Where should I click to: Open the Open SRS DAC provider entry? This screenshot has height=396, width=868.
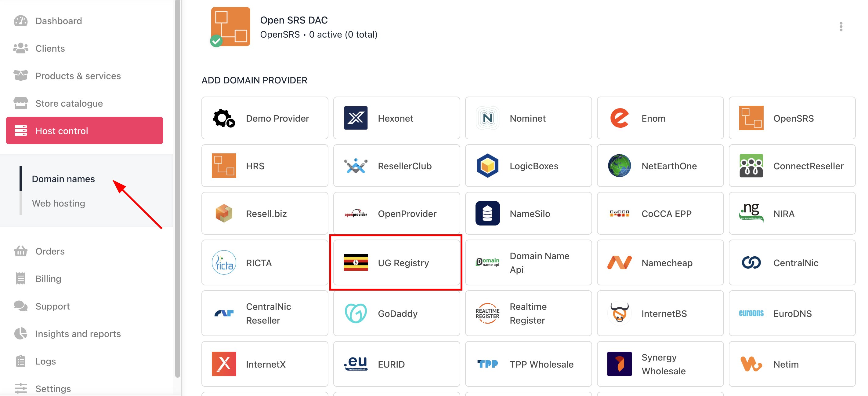[x=528, y=27]
